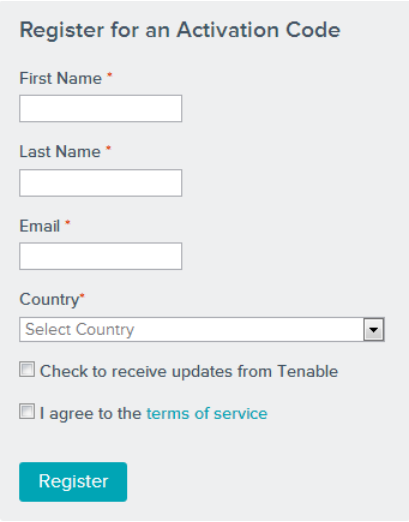The width and height of the screenshot is (409, 522).
Task: Select the Email input field
Action: click(x=100, y=256)
